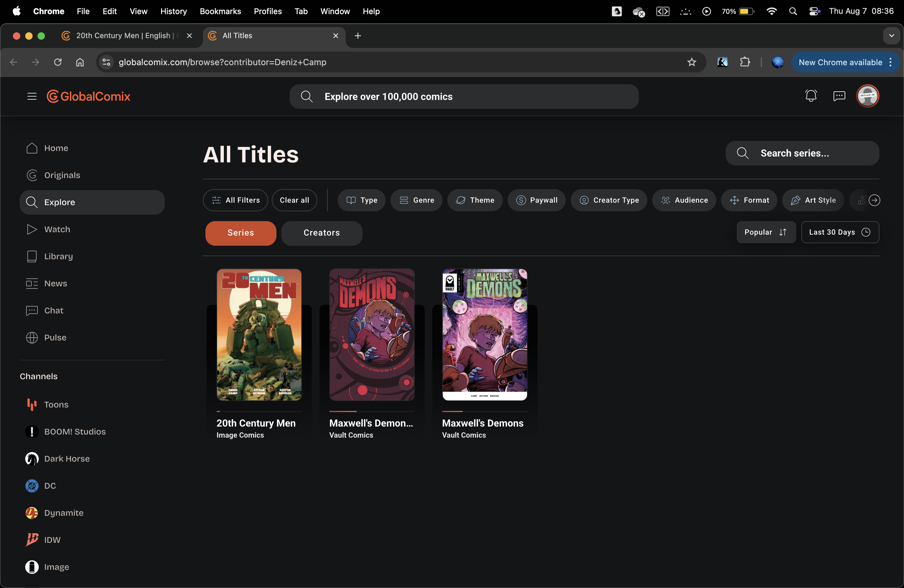Open the IDW channel
904x588 pixels.
92,540
